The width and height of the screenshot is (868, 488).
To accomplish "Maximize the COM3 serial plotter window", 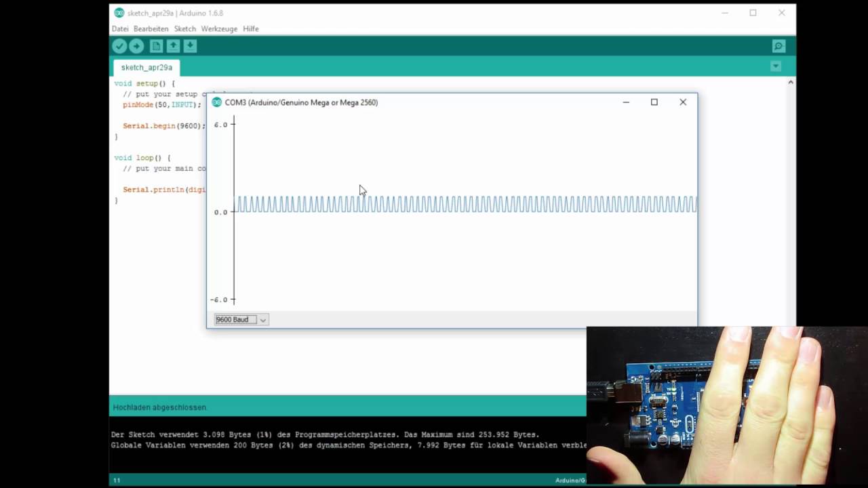I will [x=654, y=102].
